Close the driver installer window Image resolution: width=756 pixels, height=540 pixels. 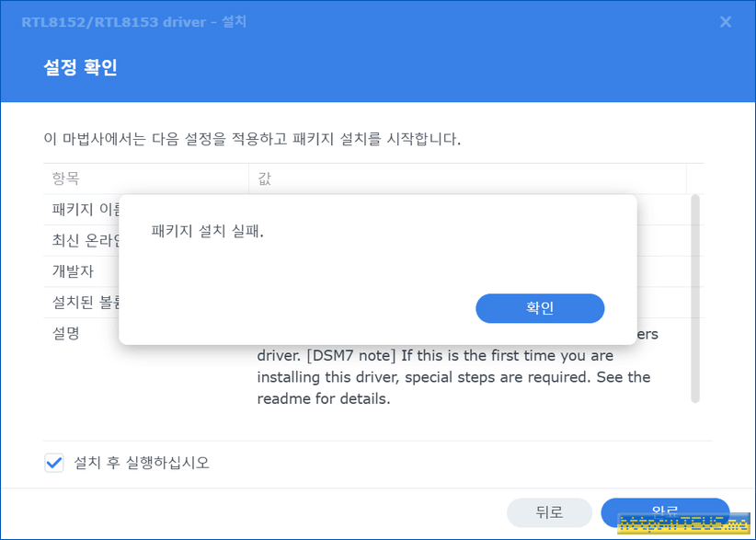point(726,21)
